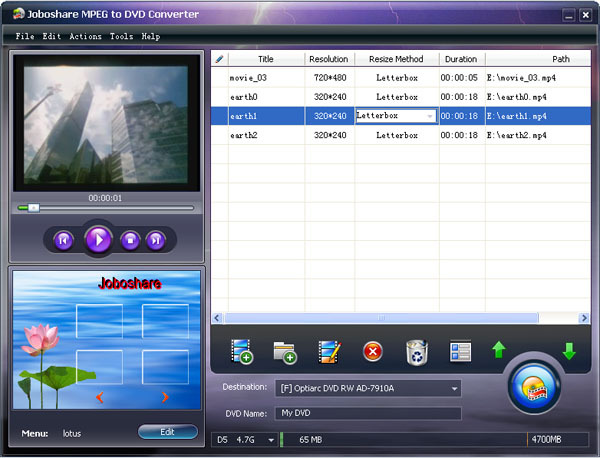This screenshot has height=458, width=600.
Task: Skip to next clip in preview
Action: 156,241
